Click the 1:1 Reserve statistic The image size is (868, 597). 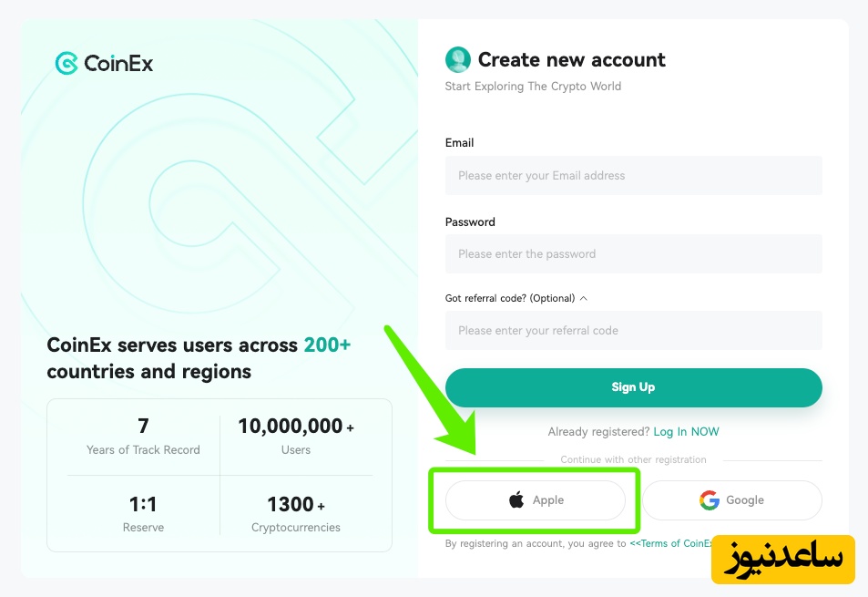click(x=143, y=513)
